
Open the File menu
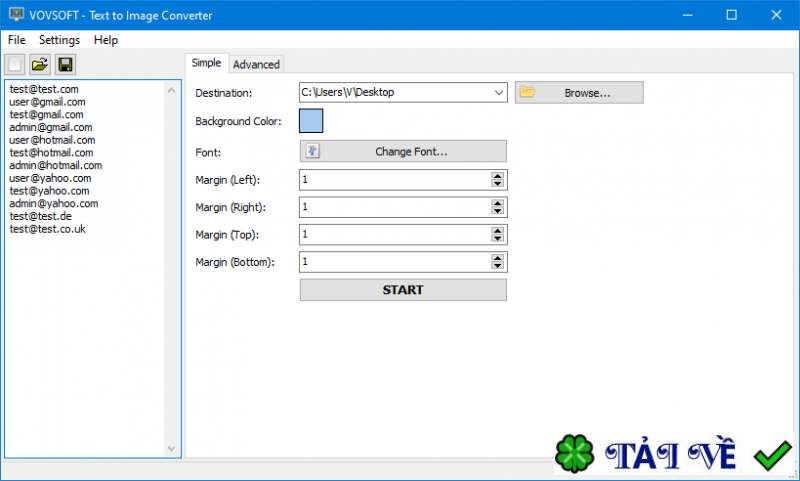pos(16,40)
